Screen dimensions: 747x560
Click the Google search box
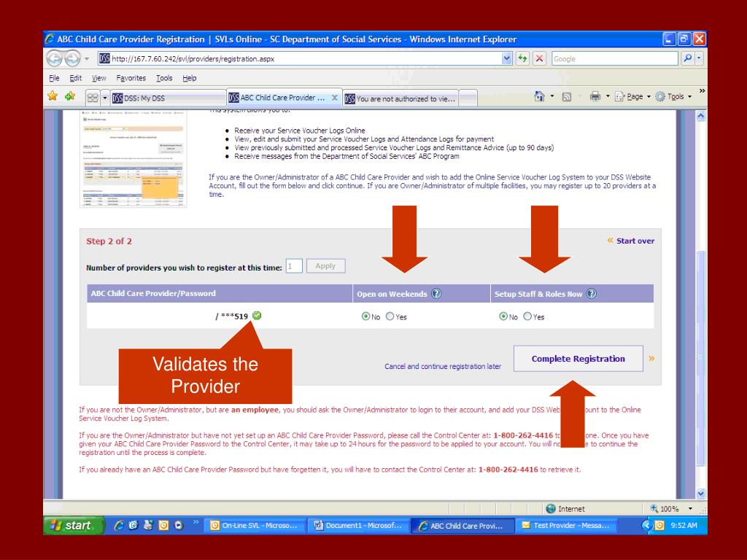coord(614,58)
